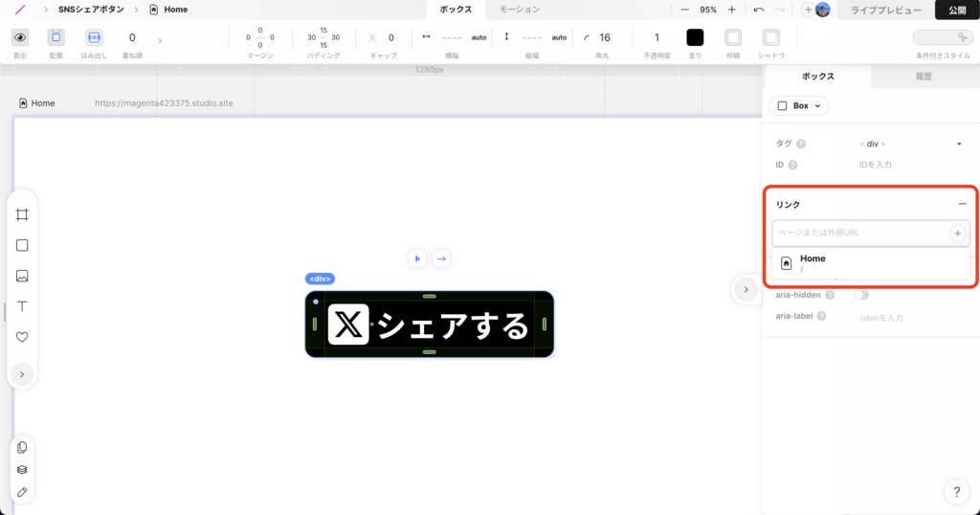The height and width of the screenshot is (515, 980).
Task: Expand toolbar chevron next to 重ね順
Action: click(x=160, y=40)
